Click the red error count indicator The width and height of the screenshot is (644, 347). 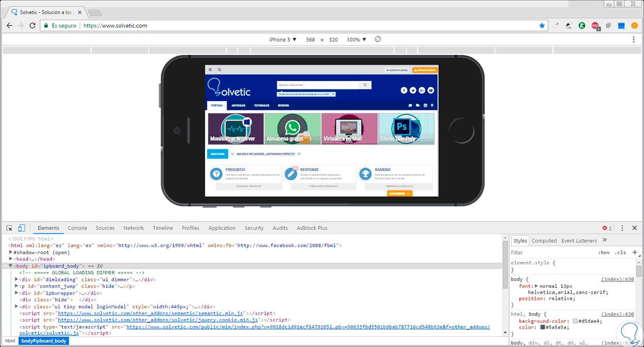click(607, 228)
